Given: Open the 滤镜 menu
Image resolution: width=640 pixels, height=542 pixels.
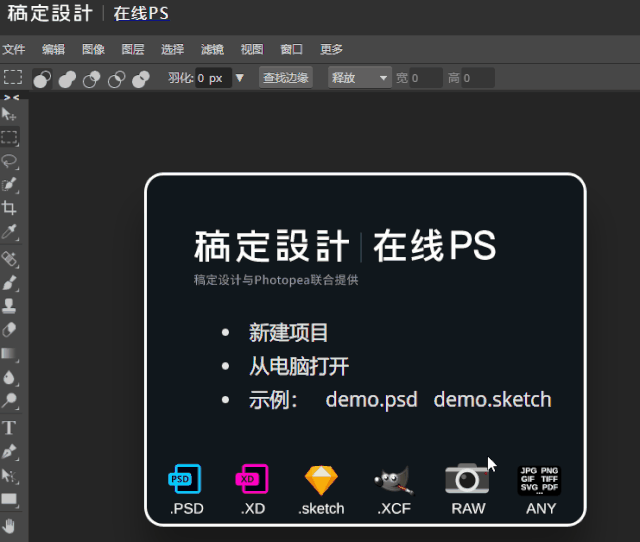Looking at the screenshot, I should click(212, 50).
